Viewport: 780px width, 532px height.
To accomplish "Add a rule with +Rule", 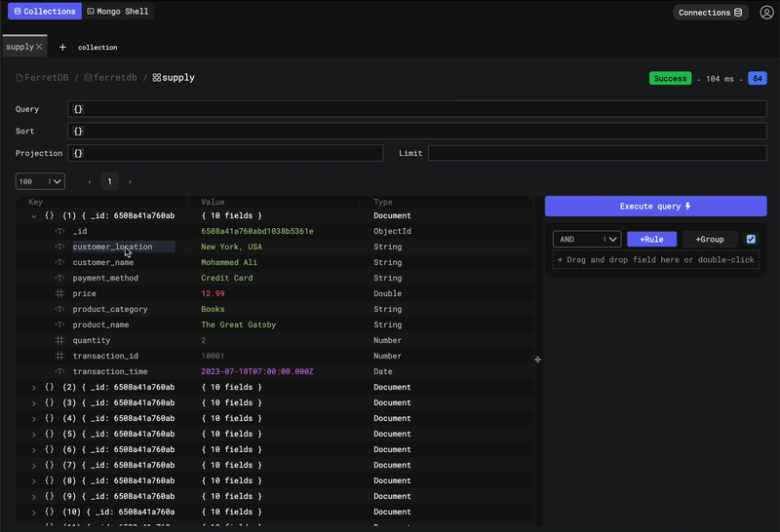I will click(651, 239).
